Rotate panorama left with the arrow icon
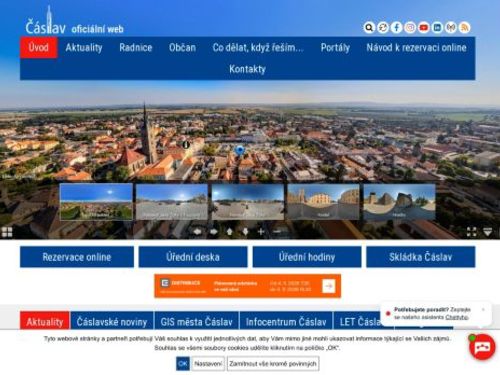This screenshot has width=500, height=375. [198, 231]
